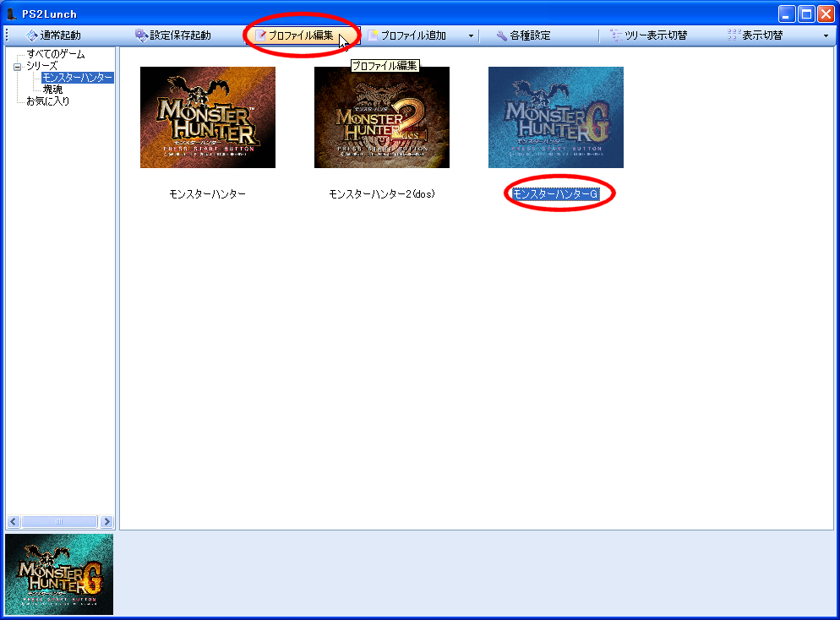Select お気に入り in the tree
Viewport: 840px width, 620px height.
click(x=48, y=101)
